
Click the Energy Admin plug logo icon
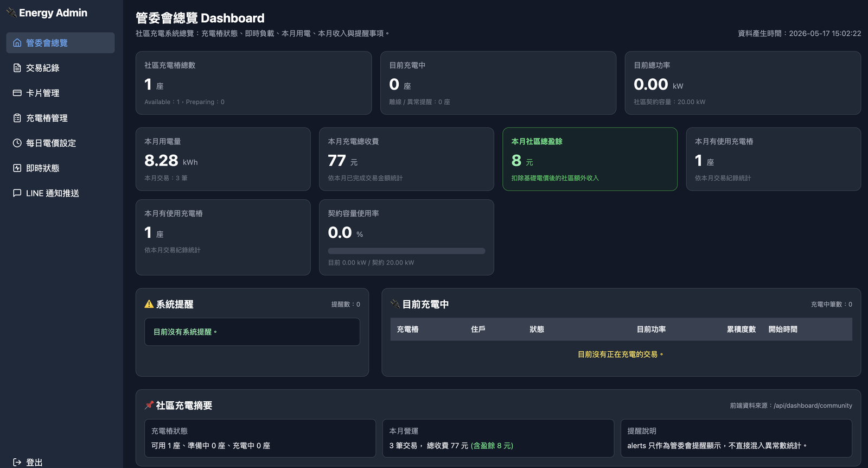coord(11,12)
